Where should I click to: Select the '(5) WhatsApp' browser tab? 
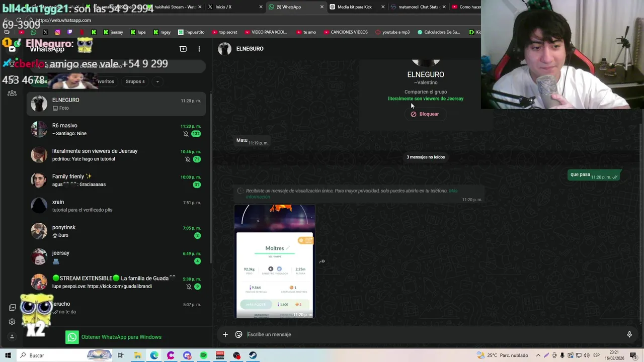click(x=296, y=7)
